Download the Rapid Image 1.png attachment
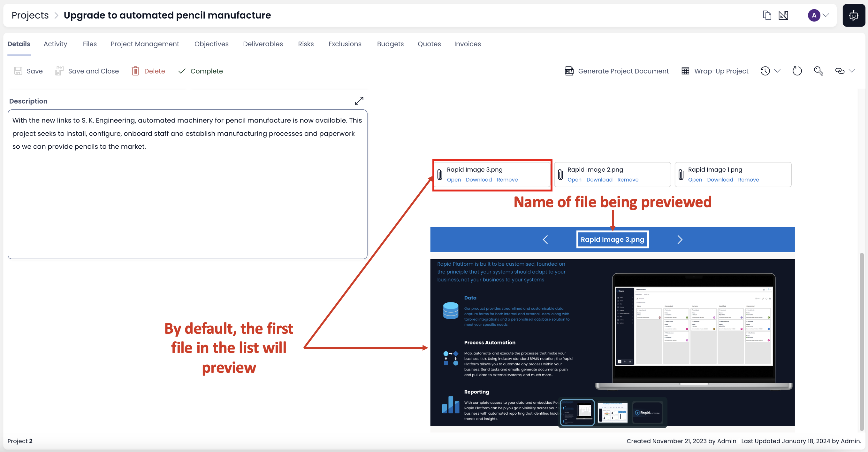The height and width of the screenshot is (452, 868). [x=720, y=180]
